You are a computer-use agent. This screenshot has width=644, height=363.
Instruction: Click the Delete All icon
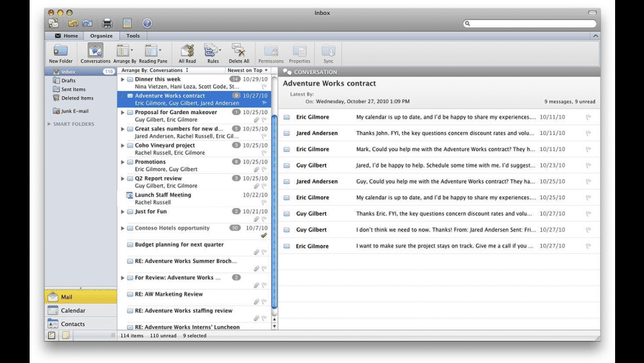[x=238, y=51]
